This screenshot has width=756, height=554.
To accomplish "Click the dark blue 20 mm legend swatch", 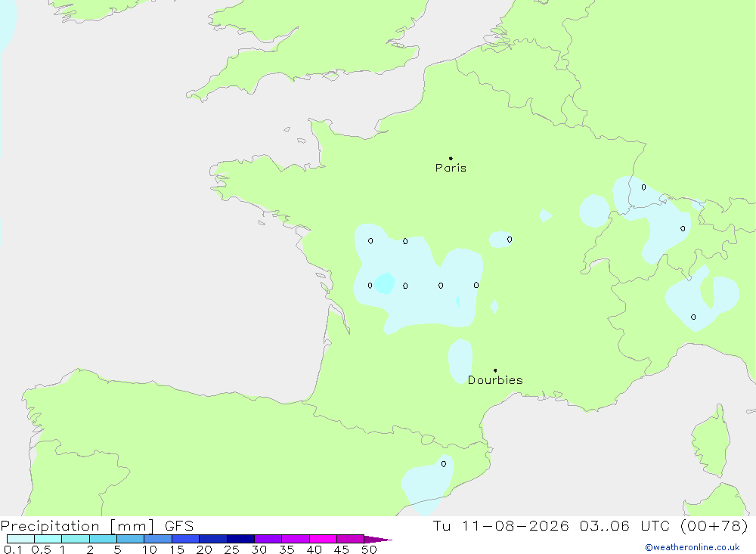I will (x=212, y=539).
